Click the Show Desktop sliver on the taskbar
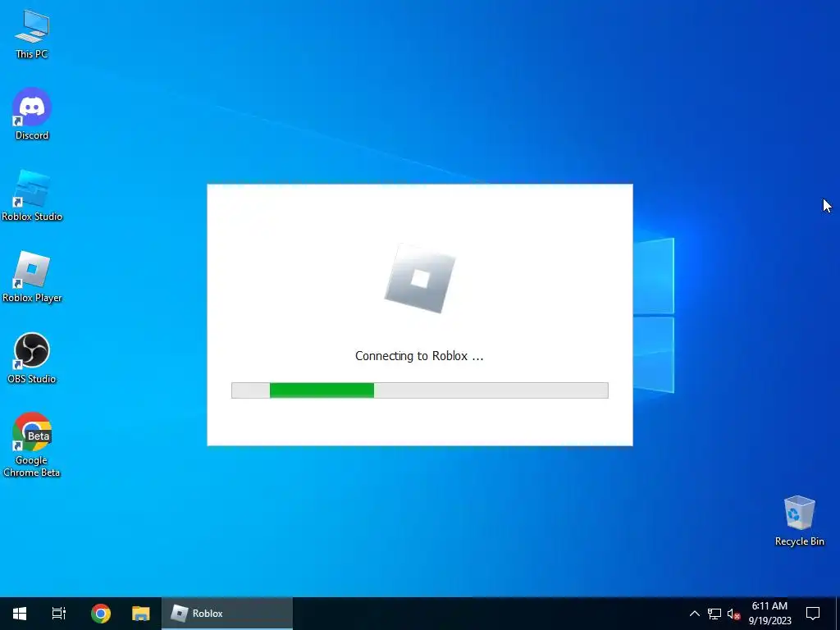Screen dimensions: 840x630 pyautogui.click(x=838, y=614)
